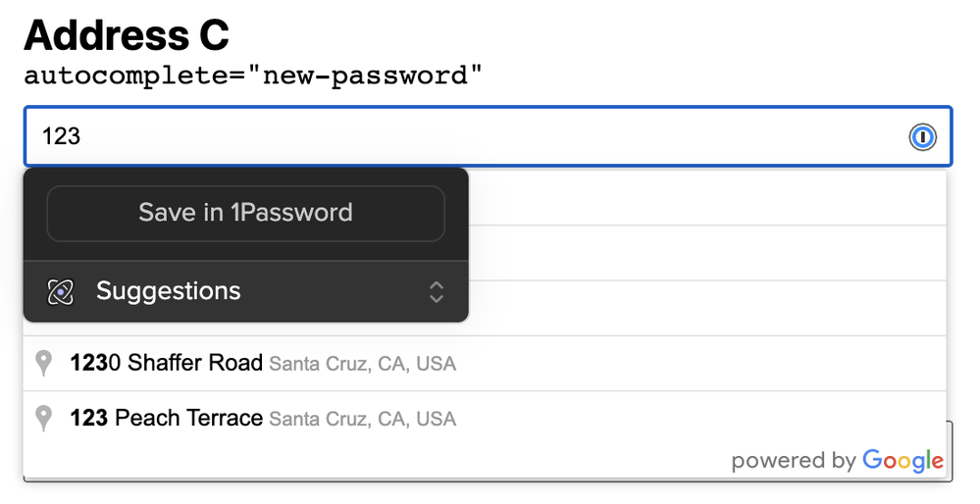This screenshot has width=980, height=504.
Task: Click the Suggestions atom icon
Action: pyautogui.click(x=61, y=291)
